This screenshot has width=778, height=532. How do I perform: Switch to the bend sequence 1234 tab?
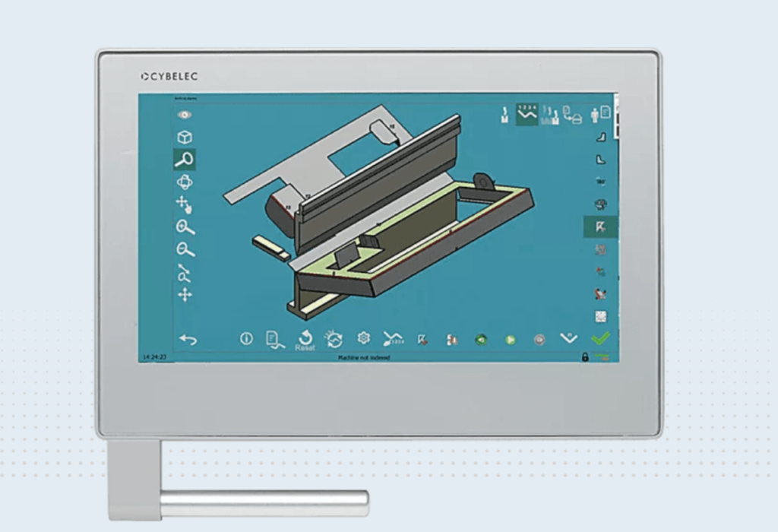[527, 114]
